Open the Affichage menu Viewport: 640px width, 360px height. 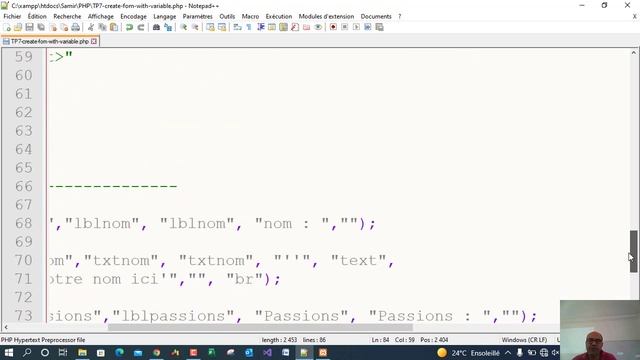point(100,16)
